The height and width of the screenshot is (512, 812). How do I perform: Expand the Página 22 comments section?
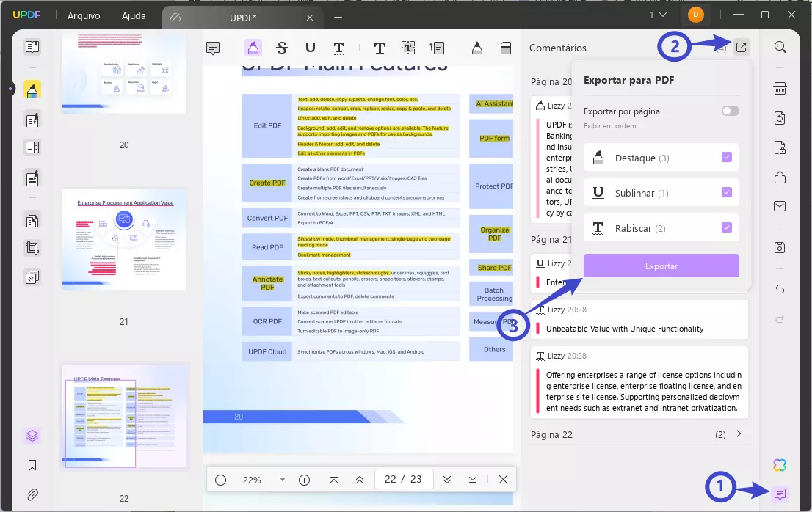[739, 434]
